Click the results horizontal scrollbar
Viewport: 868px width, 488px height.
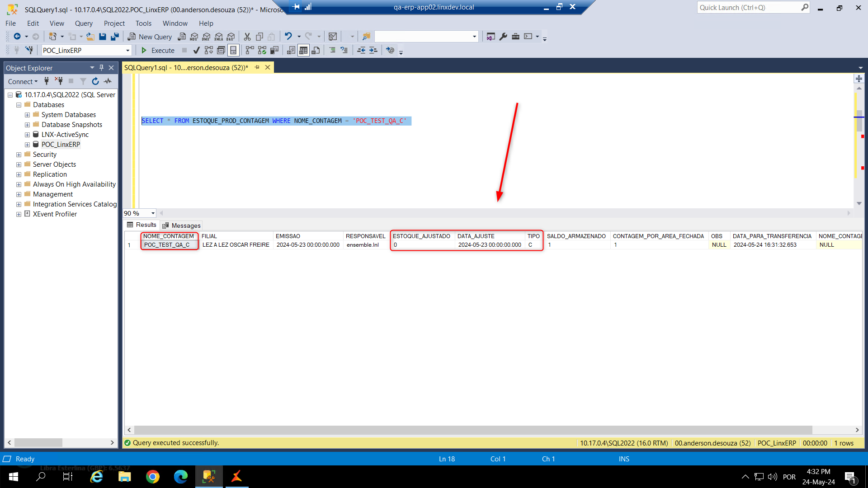(472, 430)
